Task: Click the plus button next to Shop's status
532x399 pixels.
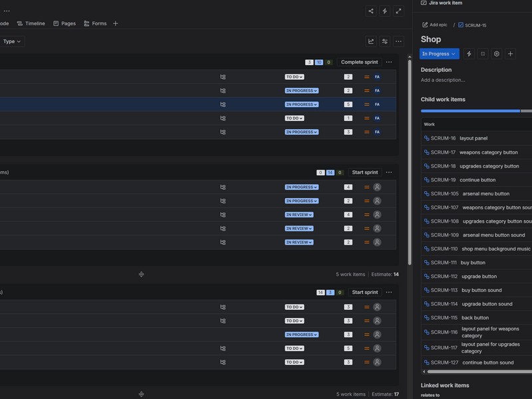Action: click(x=510, y=54)
